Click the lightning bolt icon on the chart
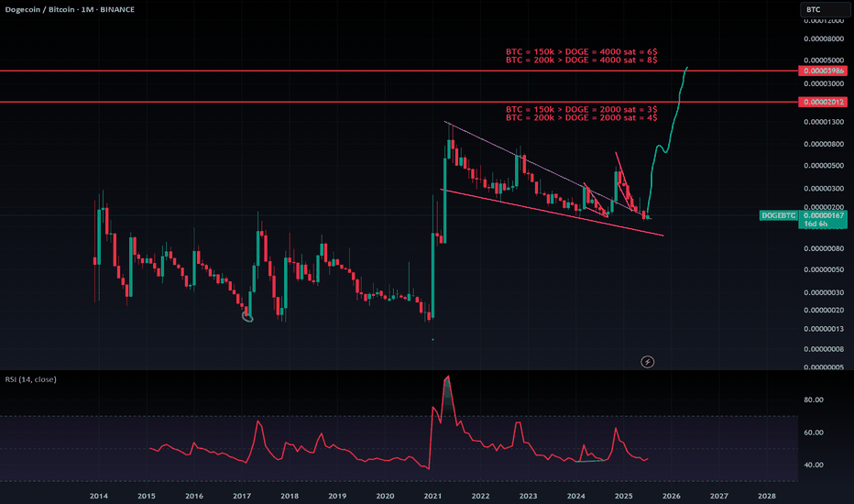The height and width of the screenshot is (504, 854). [x=647, y=362]
